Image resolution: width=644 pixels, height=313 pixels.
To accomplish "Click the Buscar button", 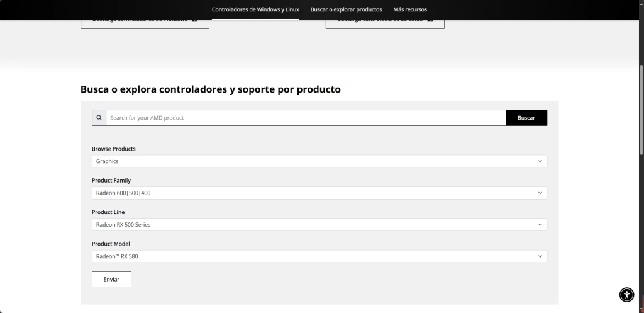I will [526, 118].
